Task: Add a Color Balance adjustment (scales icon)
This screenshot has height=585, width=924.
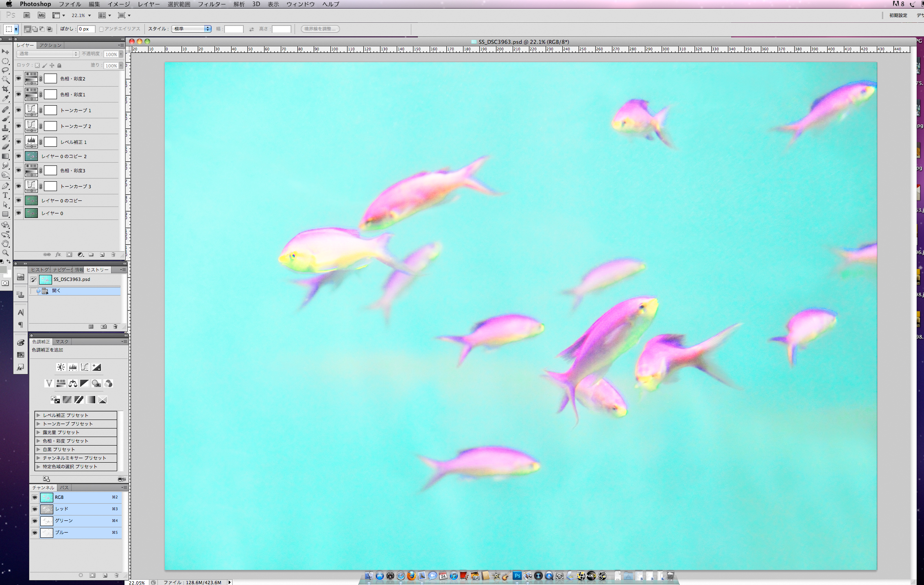Action: point(73,383)
